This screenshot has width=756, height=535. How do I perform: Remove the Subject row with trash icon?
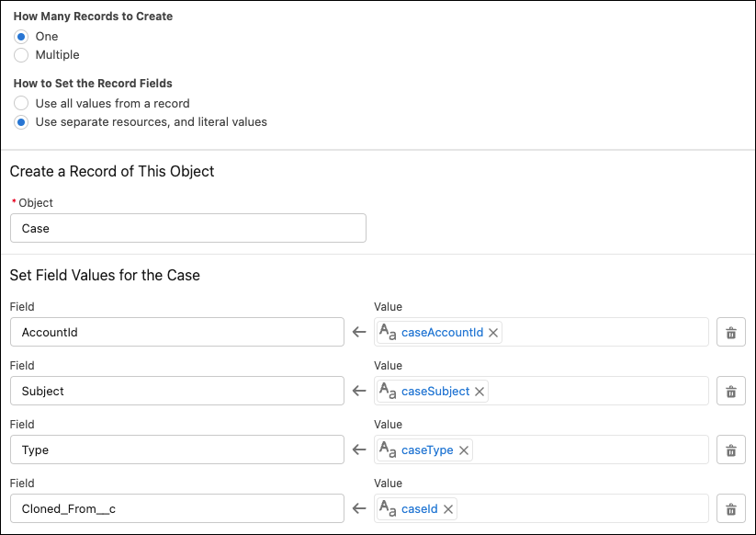click(730, 390)
